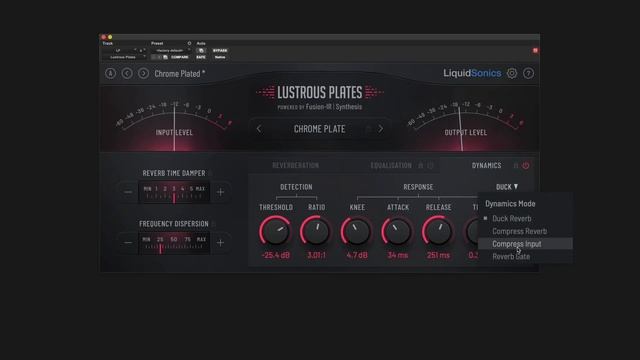
Task: Click the Threshold knob
Action: (x=276, y=231)
